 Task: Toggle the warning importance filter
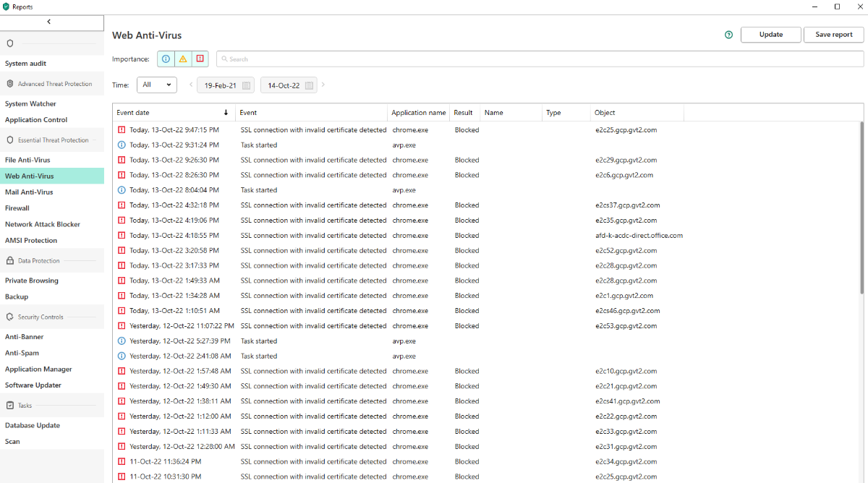183,59
